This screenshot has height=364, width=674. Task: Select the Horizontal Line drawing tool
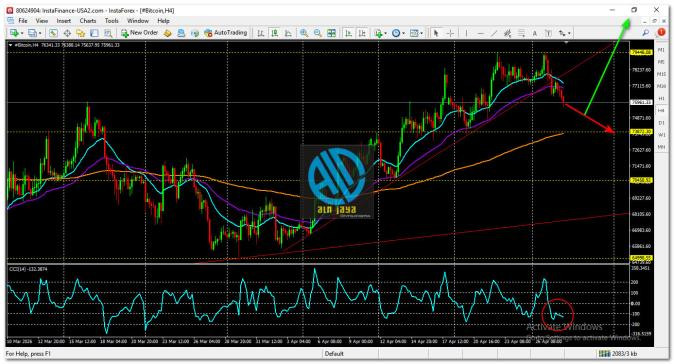coord(480,33)
